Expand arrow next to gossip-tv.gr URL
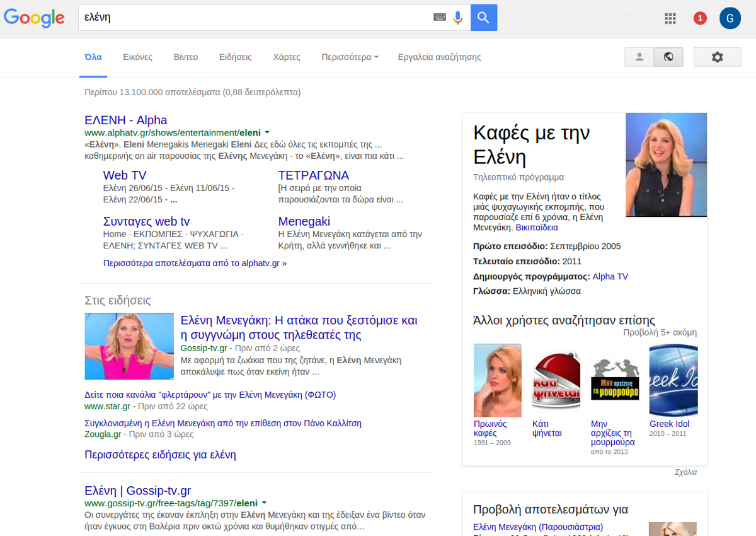This screenshot has width=756, height=536. click(x=264, y=503)
